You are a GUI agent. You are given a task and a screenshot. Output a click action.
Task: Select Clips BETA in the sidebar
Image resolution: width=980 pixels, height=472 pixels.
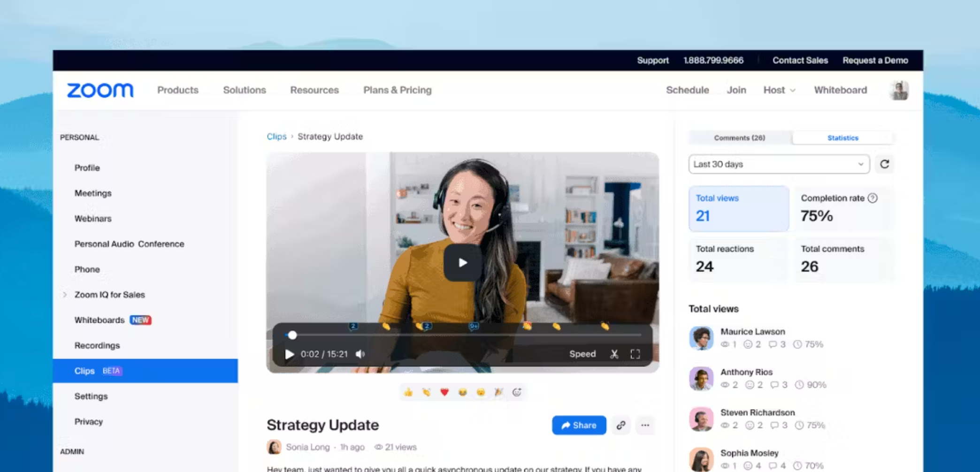(x=145, y=371)
